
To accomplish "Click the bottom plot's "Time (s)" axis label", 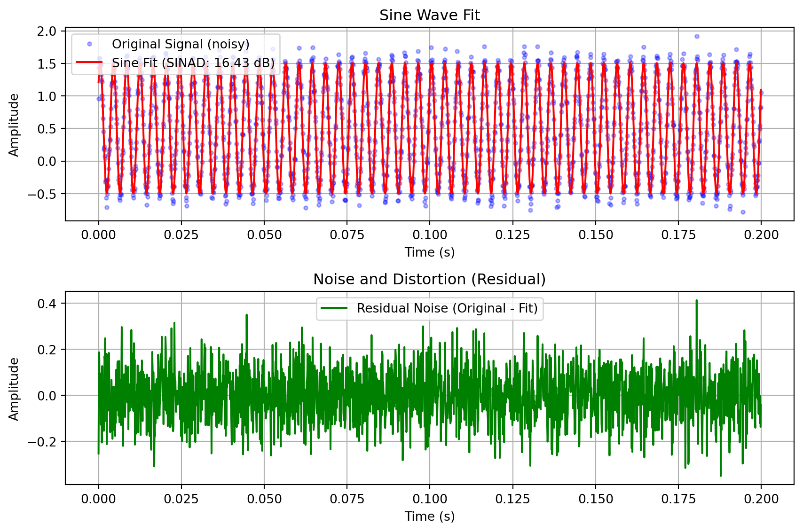I will (429, 516).
